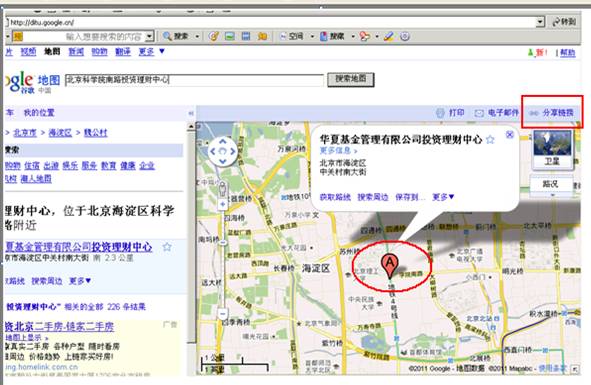
Task: Click the blue film-strip toolbar icon
Action: [246, 36]
